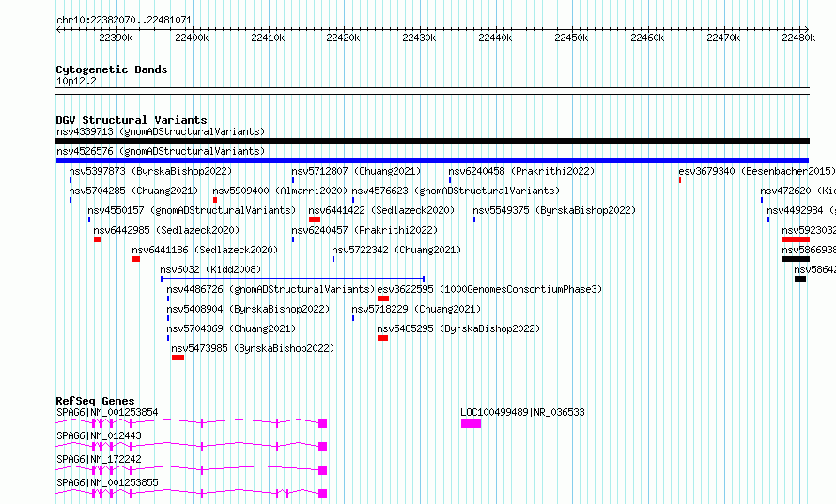
Task: Select the SPAG6 NM_001253855 gene model glyph
Action: [192, 494]
